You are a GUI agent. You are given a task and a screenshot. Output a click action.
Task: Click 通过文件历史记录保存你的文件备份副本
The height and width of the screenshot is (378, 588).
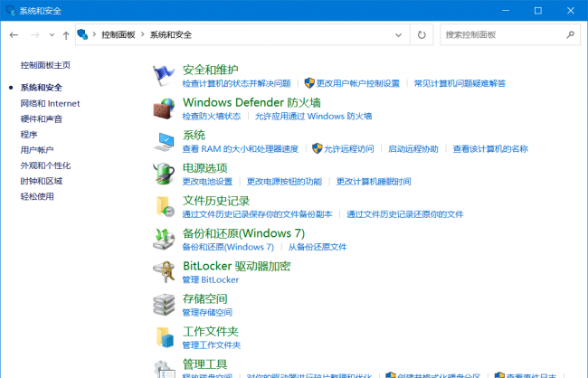tap(257, 214)
